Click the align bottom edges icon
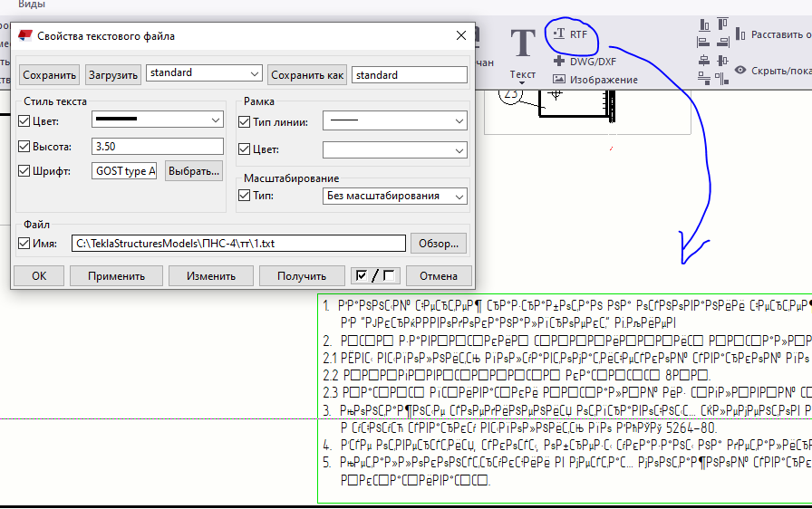This screenshot has width=812, height=509. [x=704, y=24]
